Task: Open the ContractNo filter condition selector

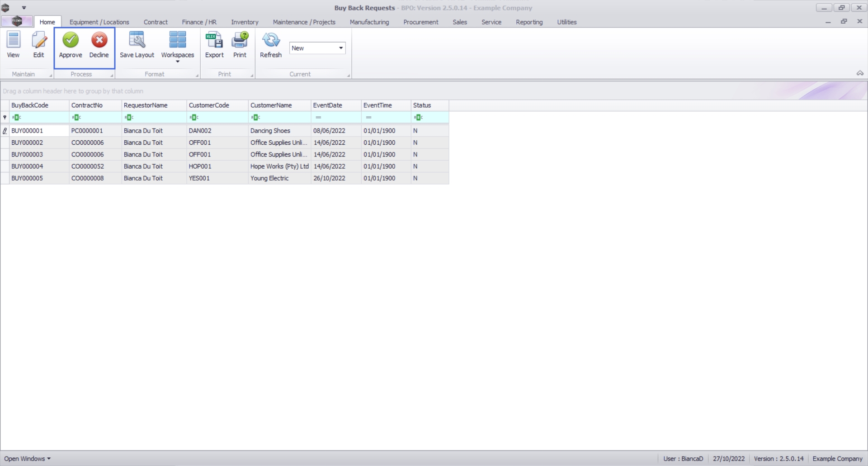Action: [76, 118]
